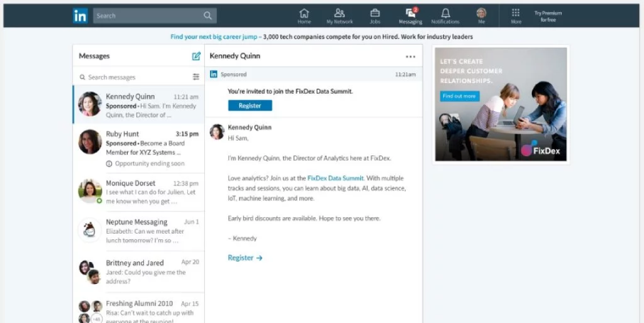Open My Network icon
This screenshot has width=644, height=323.
pyautogui.click(x=339, y=16)
